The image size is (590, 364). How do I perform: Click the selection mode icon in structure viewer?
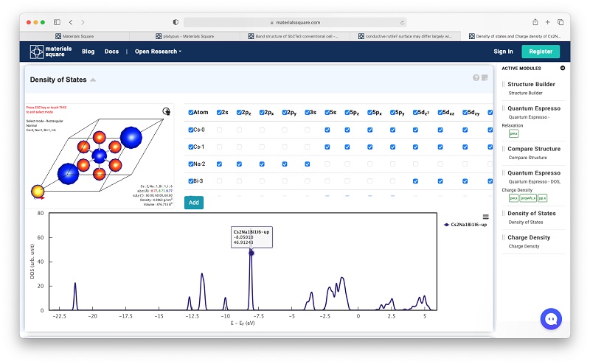pos(167,112)
